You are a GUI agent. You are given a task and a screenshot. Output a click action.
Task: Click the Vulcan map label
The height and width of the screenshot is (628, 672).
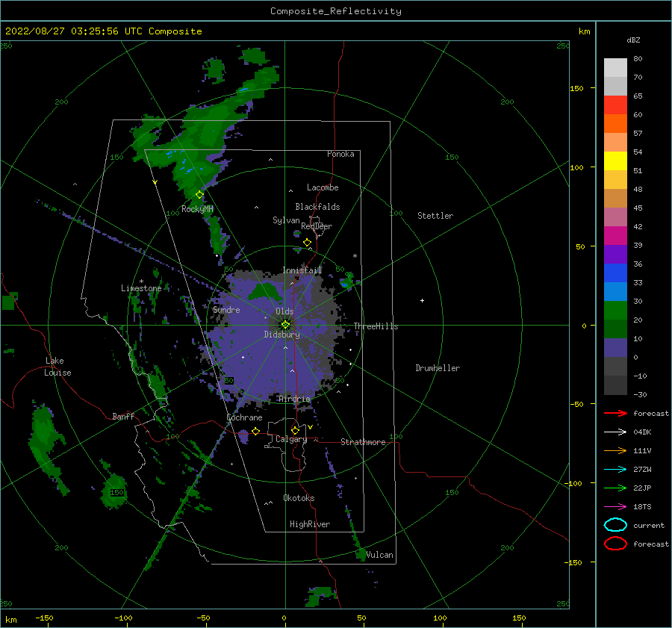[379, 555]
